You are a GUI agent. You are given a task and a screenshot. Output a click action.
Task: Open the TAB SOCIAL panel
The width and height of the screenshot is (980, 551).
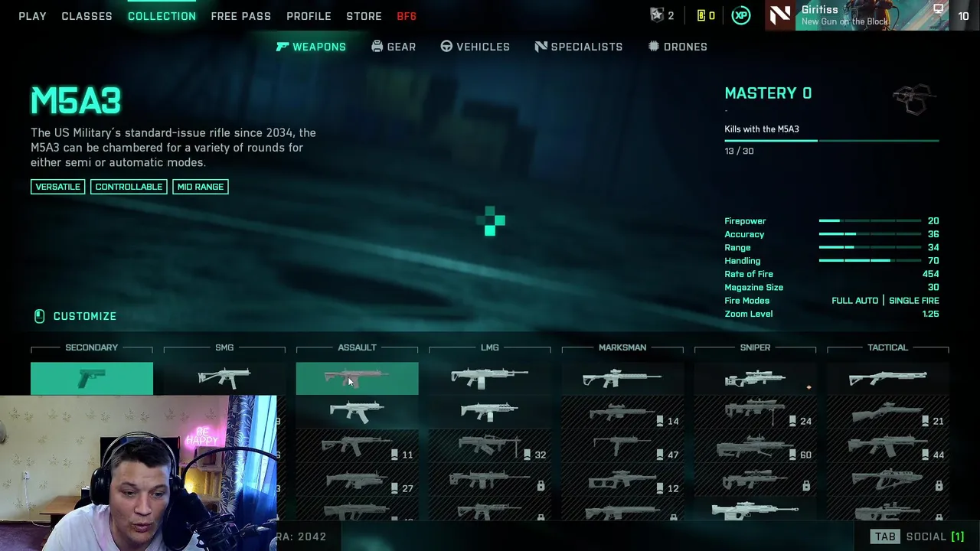(918, 536)
